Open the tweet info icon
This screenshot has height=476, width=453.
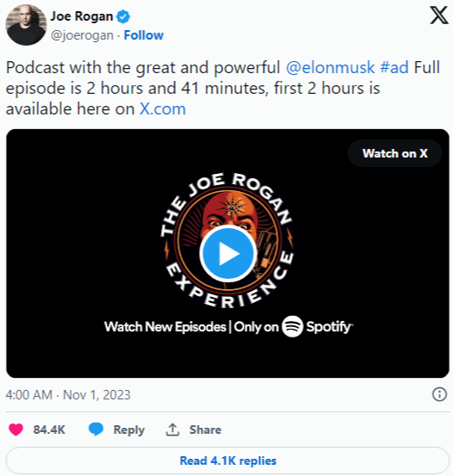click(439, 394)
